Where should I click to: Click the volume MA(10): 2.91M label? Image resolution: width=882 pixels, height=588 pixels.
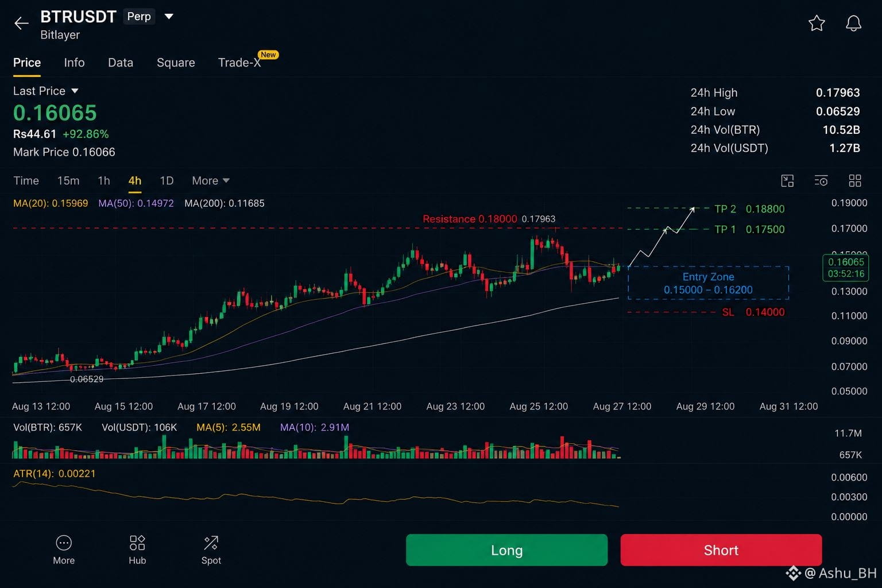pyautogui.click(x=315, y=427)
